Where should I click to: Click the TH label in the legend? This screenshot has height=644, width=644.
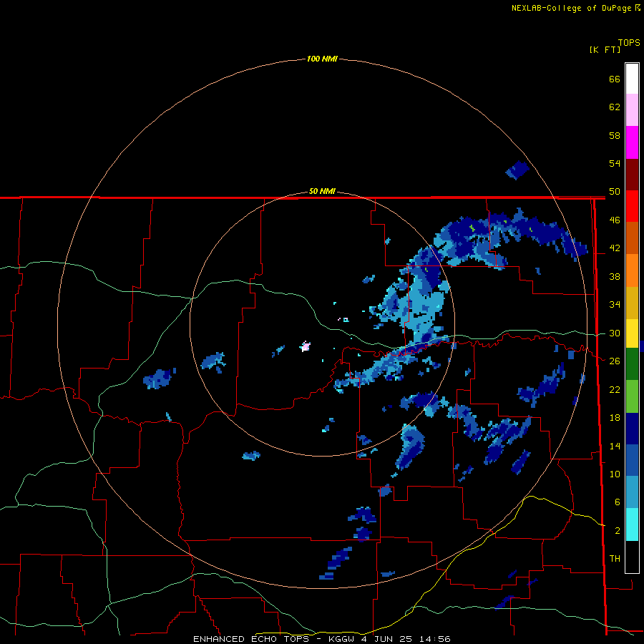pos(615,559)
